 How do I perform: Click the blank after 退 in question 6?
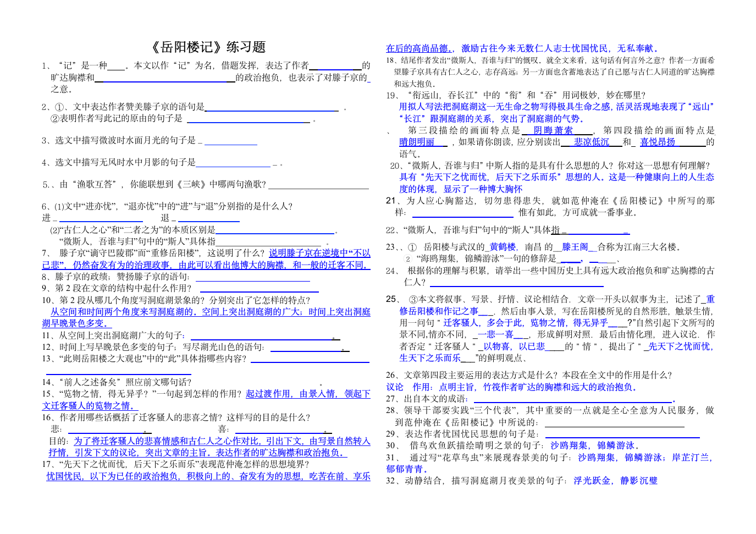click(x=209, y=218)
